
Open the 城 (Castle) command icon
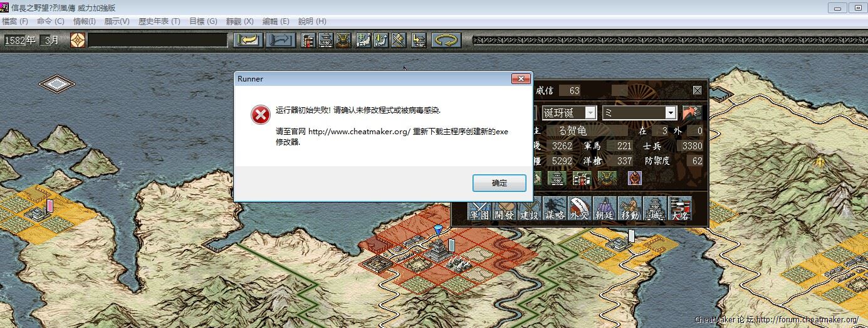[x=655, y=209]
